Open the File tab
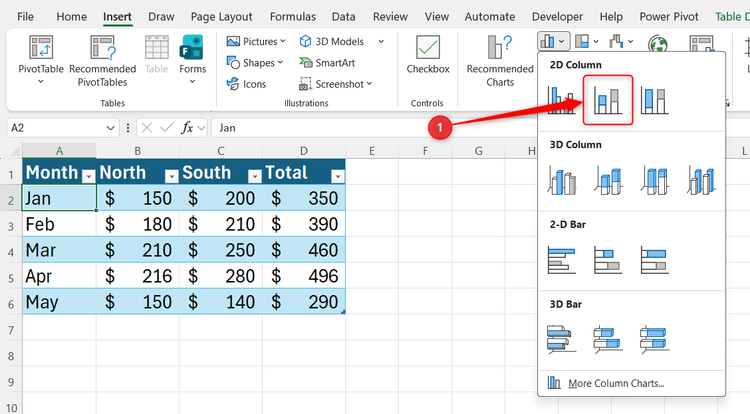The height and width of the screenshot is (414, 750). tap(25, 17)
